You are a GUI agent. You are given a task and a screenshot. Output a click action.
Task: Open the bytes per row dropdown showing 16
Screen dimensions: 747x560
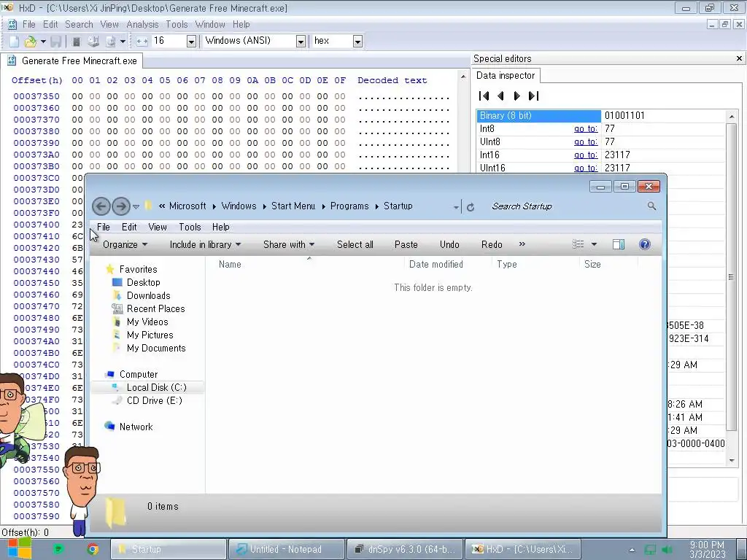tap(191, 42)
